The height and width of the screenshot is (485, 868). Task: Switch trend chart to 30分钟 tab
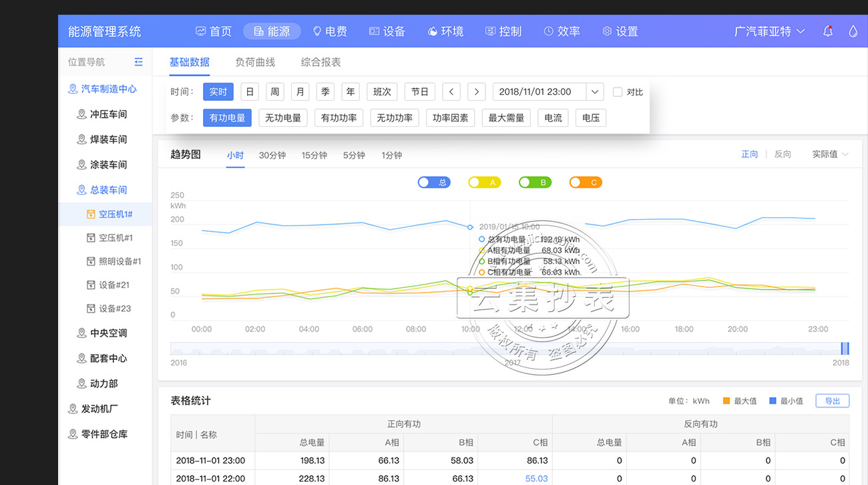272,155
